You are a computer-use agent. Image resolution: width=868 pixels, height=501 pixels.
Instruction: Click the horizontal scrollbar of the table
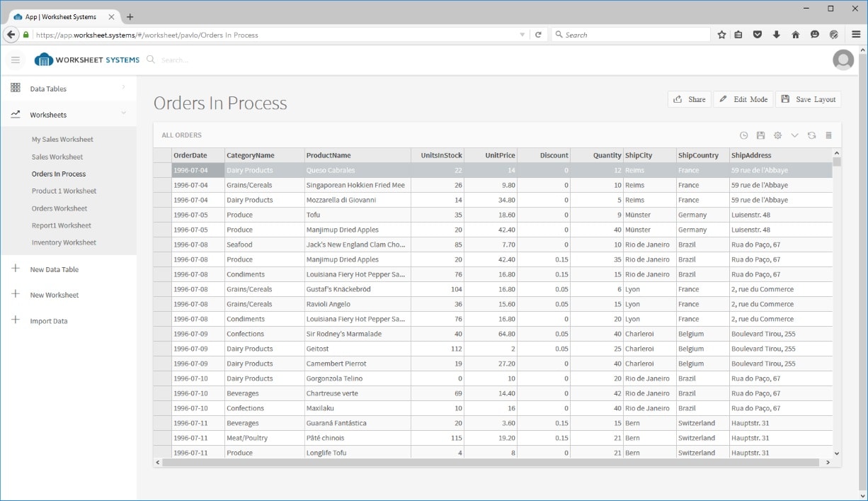[490, 462]
